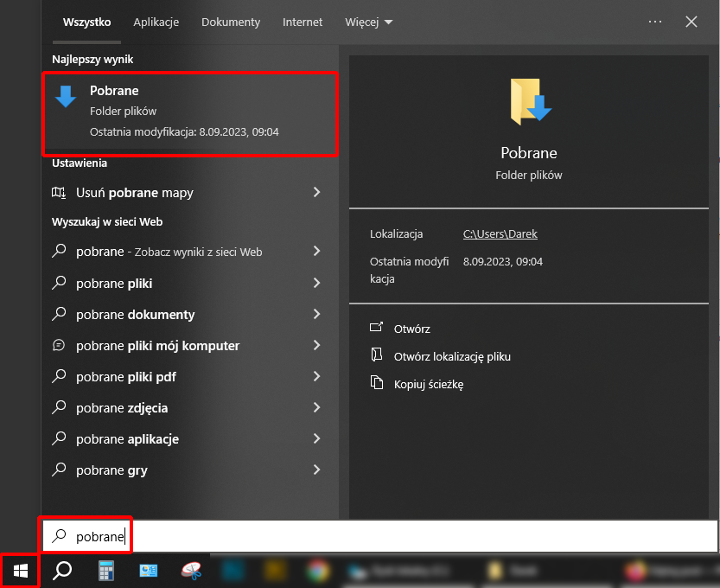Expand the 'pobrane pliki' suggestion chevron

[x=316, y=283]
